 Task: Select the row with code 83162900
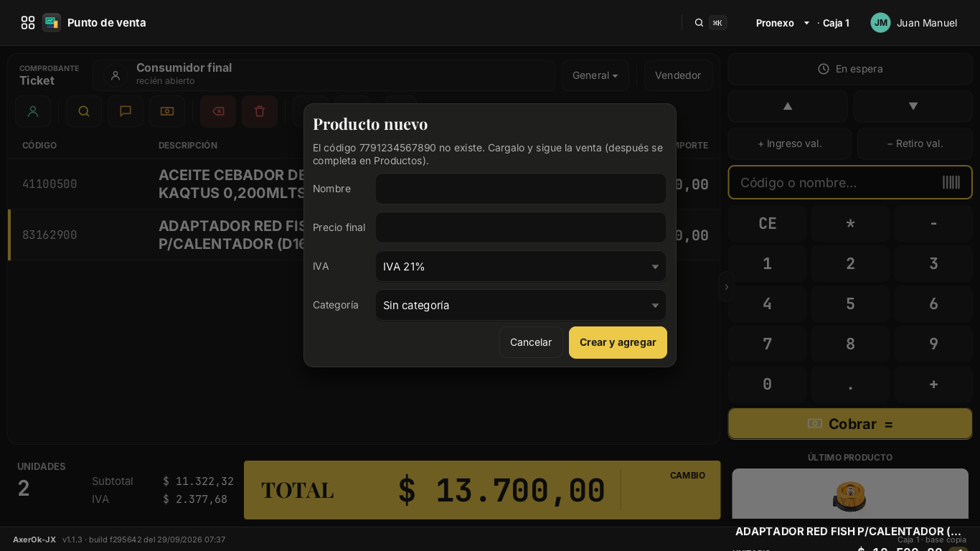click(x=364, y=235)
